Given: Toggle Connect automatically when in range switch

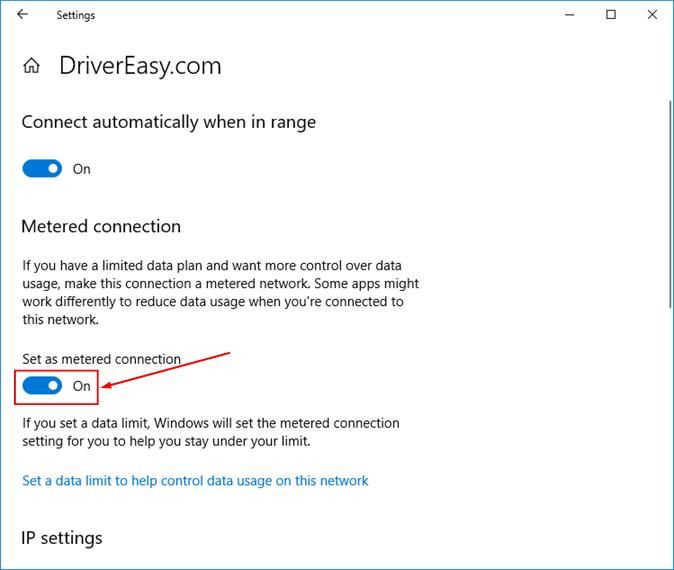Looking at the screenshot, I should click(42, 169).
